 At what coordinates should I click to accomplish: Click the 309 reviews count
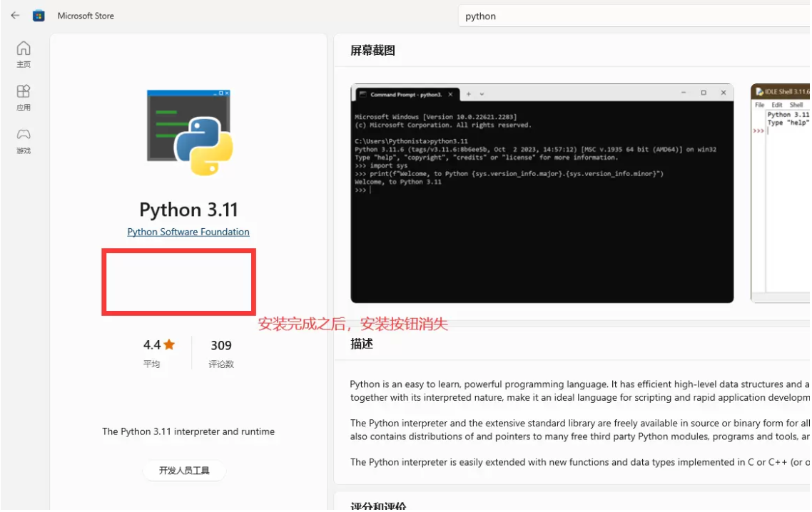221,345
